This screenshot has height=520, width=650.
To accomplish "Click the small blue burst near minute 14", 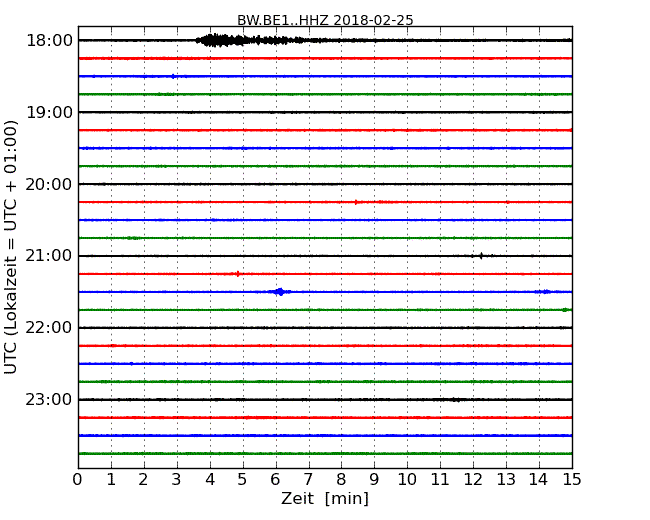I will [544, 292].
